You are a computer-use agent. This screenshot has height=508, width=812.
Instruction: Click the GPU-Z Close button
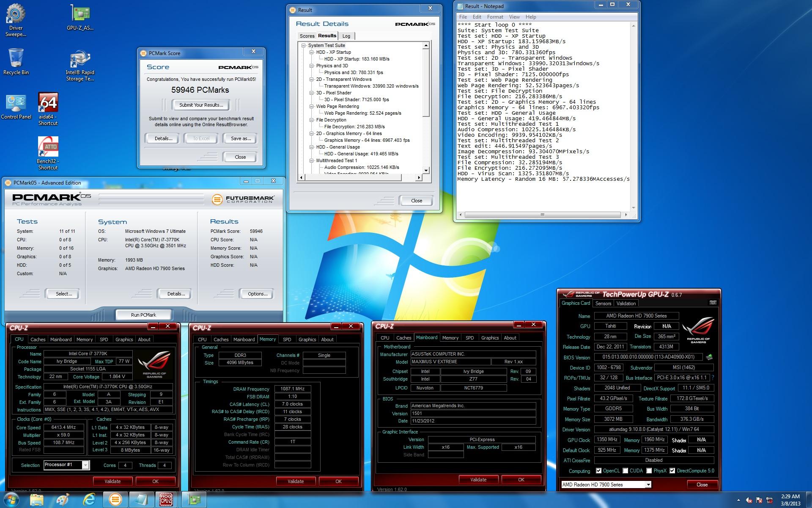tap(702, 484)
